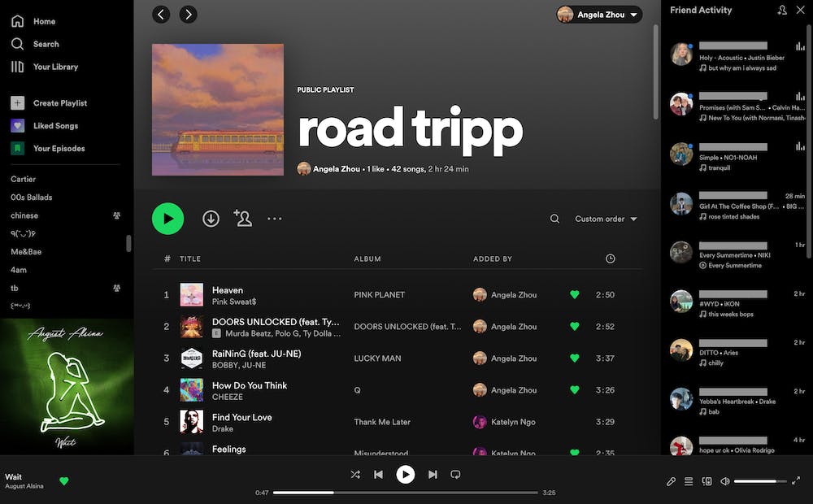Open the Custom order sort dropdown
Image resolution: width=813 pixels, height=504 pixels.
(606, 219)
